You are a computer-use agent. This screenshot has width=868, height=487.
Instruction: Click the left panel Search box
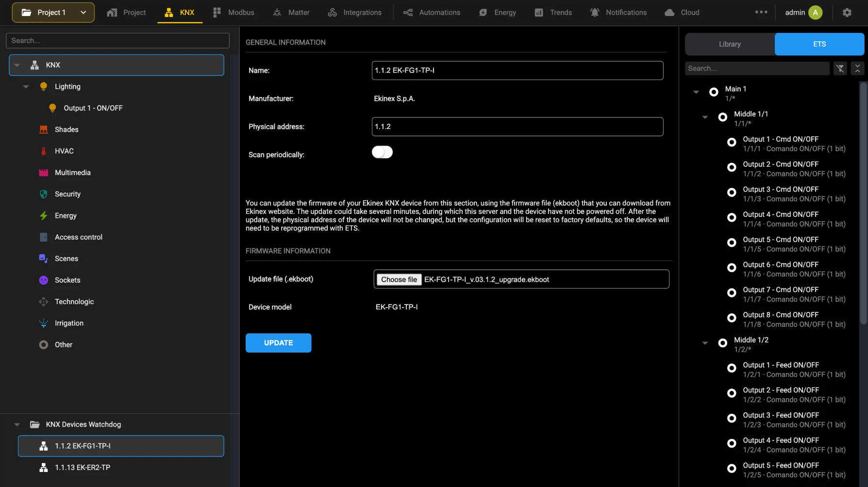point(117,41)
